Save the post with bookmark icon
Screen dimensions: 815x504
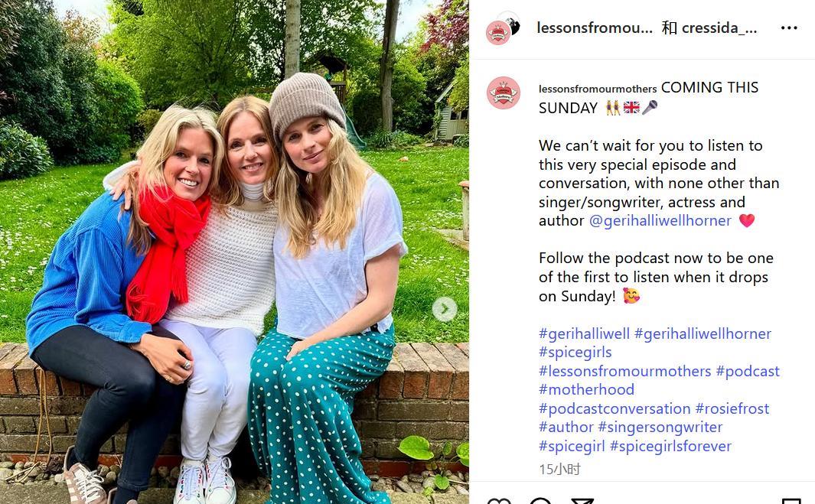(x=791, y=502)
